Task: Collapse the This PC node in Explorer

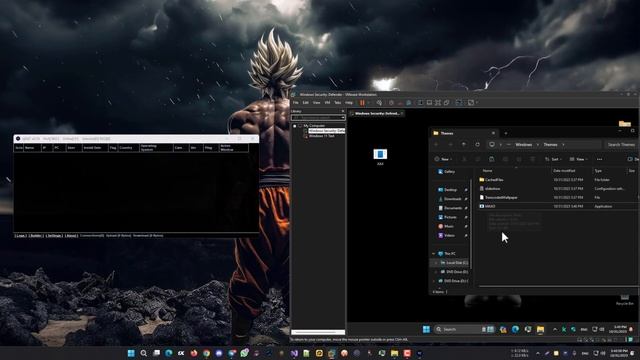Action: (x=433, y=253)
